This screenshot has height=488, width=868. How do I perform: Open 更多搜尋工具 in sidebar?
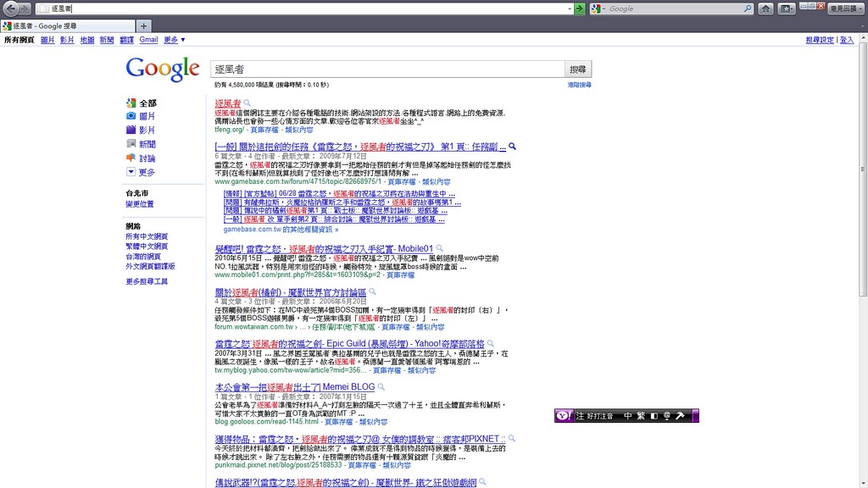click(x=147, y=281)
